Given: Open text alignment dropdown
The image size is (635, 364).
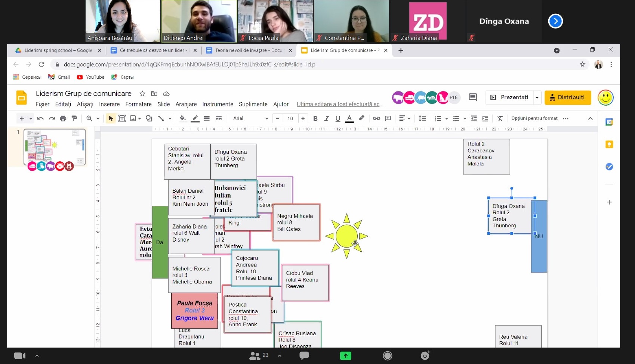Looking at the screenshot, I should (405, 118).
